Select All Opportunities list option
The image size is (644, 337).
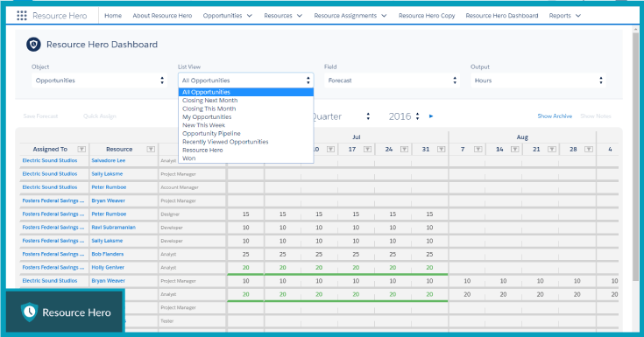(x=245, y=92)
